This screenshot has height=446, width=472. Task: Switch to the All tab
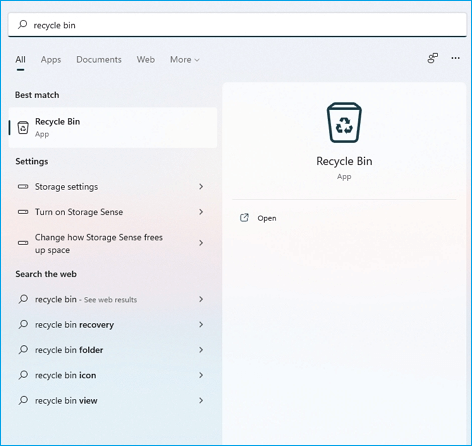[x=20, y=60]
